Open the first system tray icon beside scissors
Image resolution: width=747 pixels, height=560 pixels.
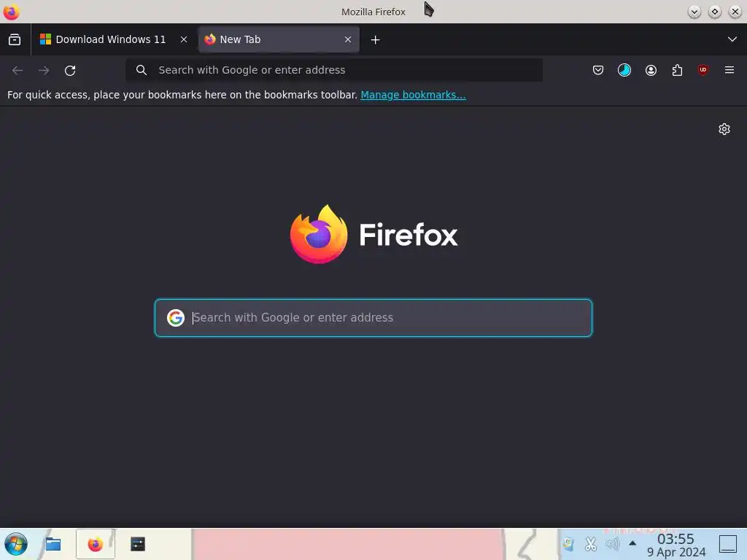tap(568, 543)
